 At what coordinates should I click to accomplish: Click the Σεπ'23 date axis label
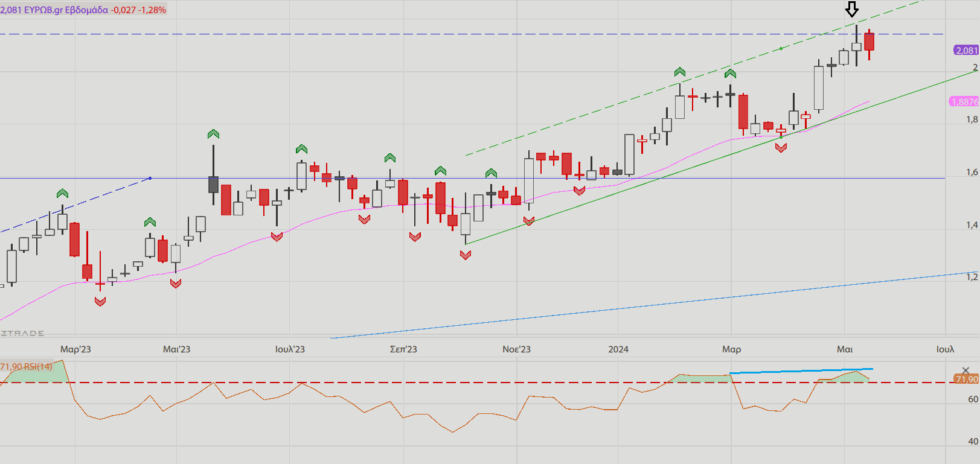(403, 349)
